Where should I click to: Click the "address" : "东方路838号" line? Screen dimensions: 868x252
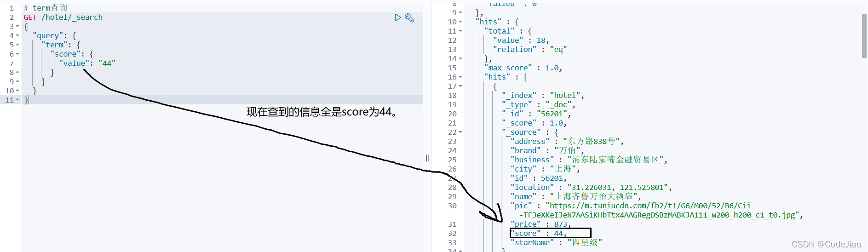567,141
